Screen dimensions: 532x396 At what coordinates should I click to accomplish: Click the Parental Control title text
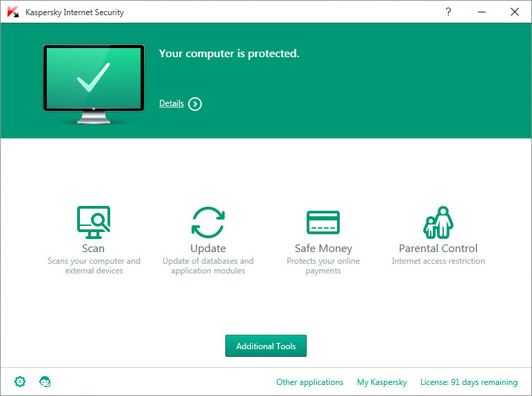(438, 249)
